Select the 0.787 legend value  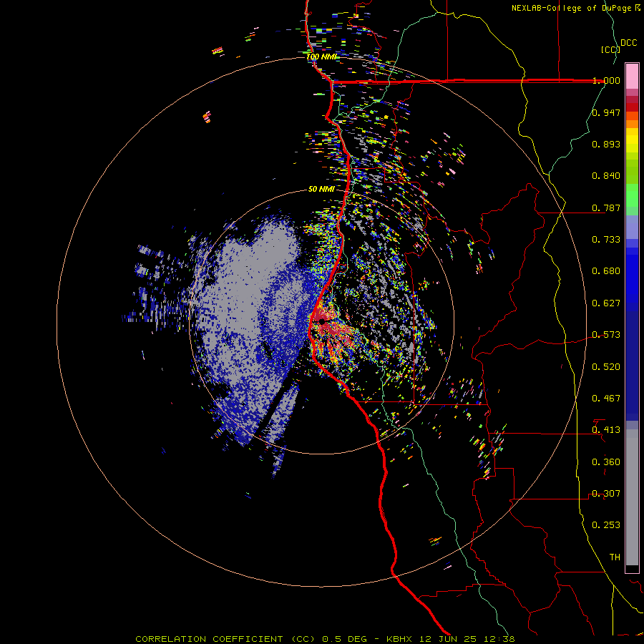[x=606, y=208]
